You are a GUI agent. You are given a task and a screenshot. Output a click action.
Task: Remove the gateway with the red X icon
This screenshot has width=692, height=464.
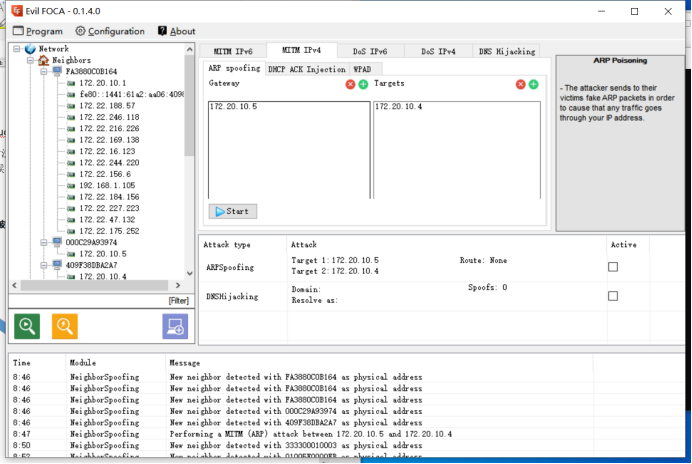pos(350,84)
